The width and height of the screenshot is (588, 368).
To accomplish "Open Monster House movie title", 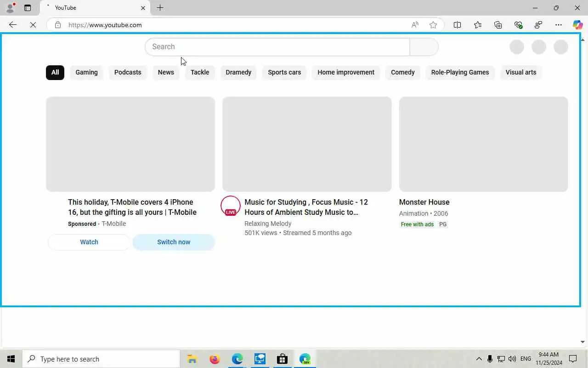I will click(x=424, y=202).
